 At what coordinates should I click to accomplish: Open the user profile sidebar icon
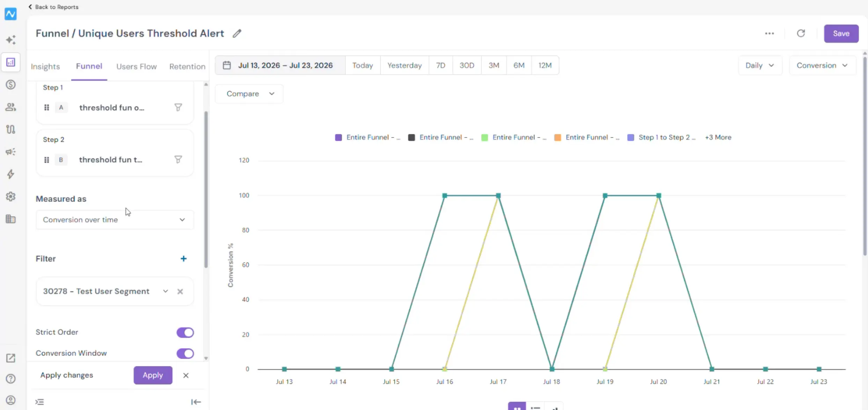[10, 400]
